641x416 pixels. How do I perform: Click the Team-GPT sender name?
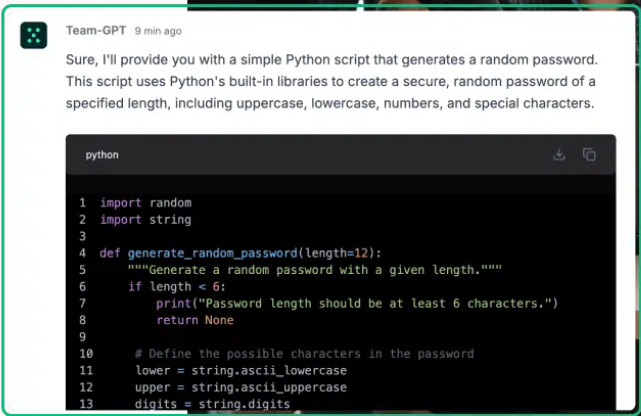pos(96,31)
